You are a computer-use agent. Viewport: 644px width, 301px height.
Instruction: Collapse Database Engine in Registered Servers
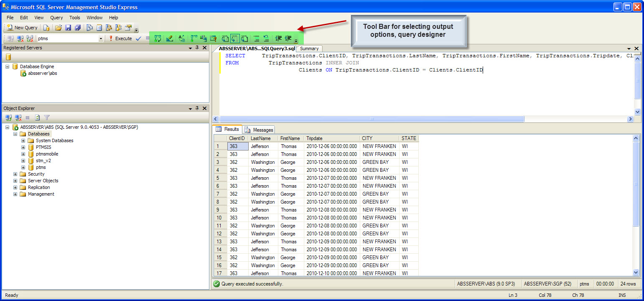pos(8,66)
